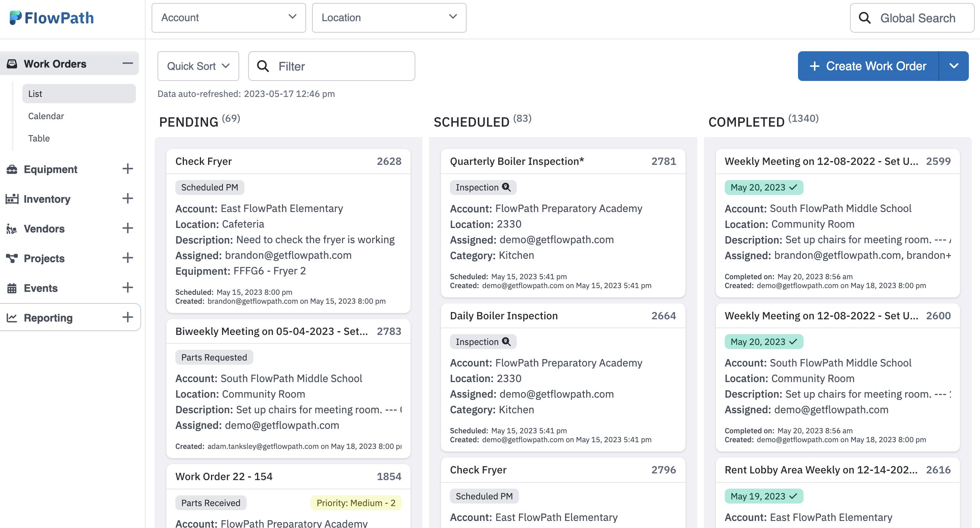Switch to the Calendar view

point(46,116)
